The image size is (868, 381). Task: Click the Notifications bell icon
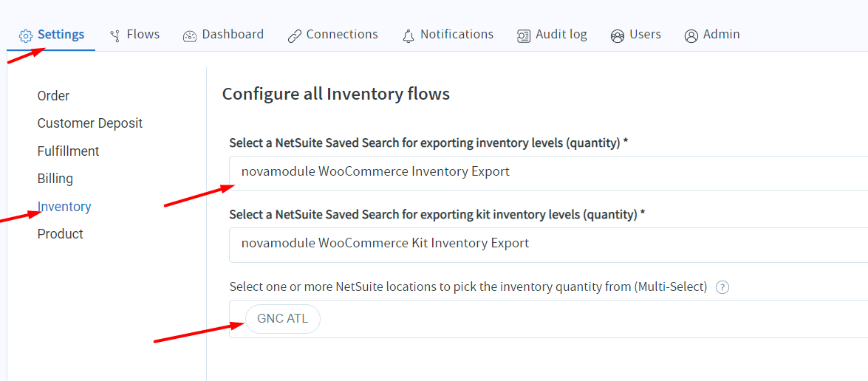409,35
